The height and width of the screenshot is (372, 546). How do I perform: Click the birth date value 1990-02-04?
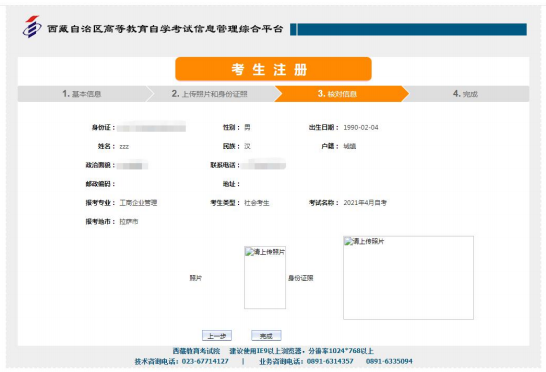(361, 127)
